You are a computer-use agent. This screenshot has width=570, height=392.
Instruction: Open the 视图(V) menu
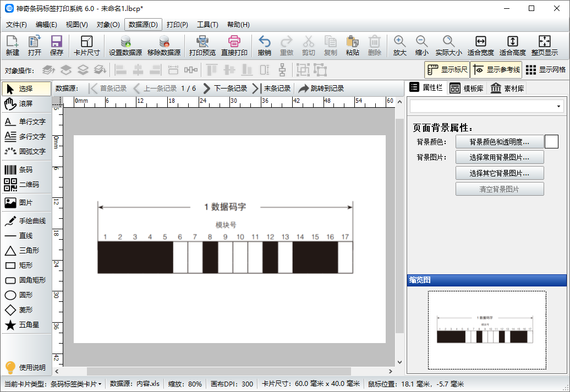click(x=76, y=25)
